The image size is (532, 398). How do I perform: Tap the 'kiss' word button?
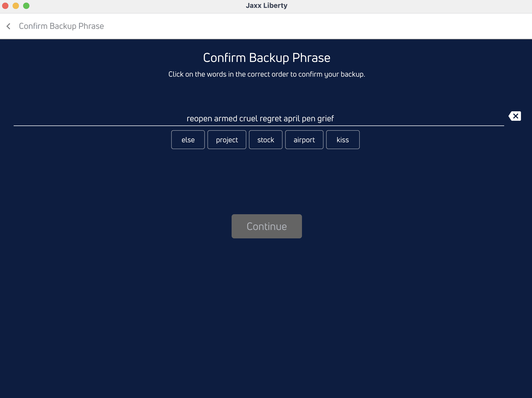coord(343,140)
